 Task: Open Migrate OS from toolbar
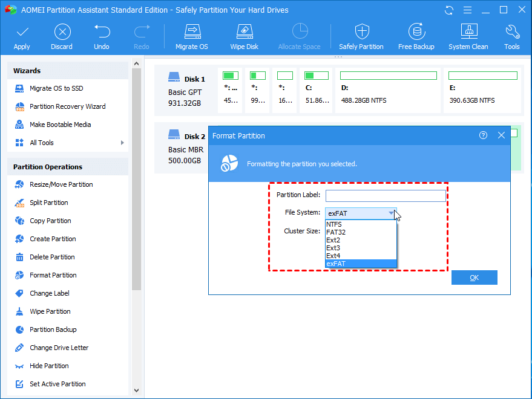point(192,32)
